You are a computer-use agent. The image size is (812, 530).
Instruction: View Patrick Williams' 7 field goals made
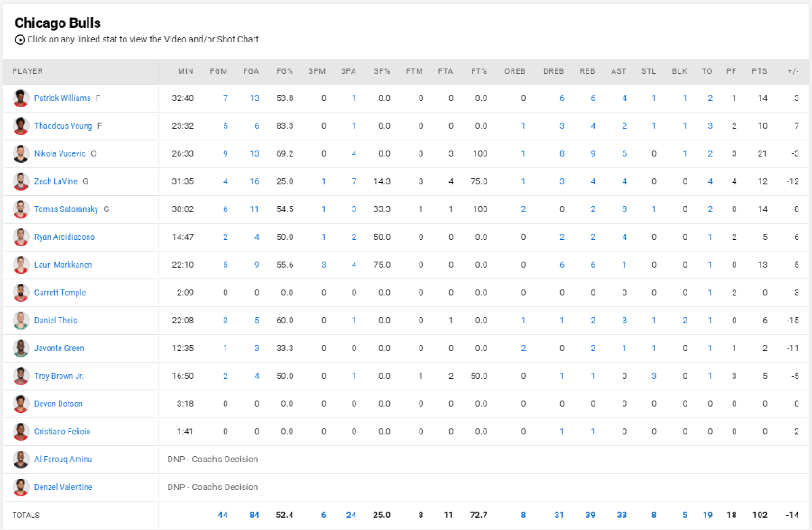(226, 98)
